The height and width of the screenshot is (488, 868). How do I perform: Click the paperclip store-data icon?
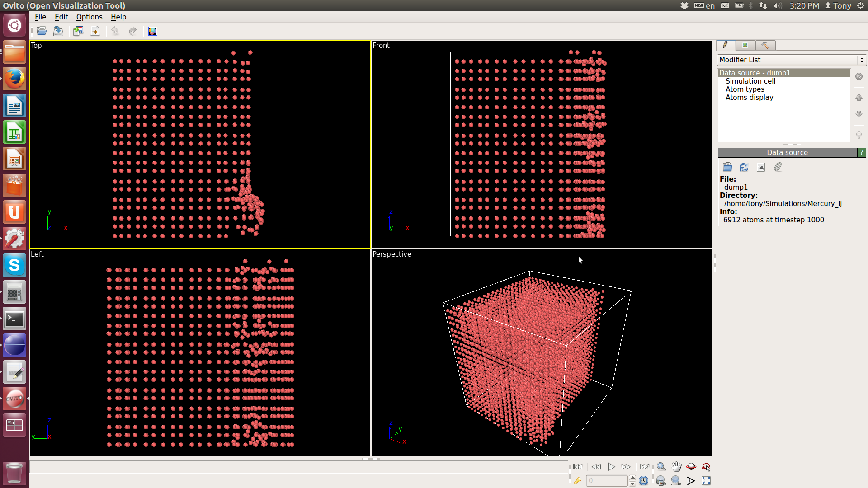778,167
